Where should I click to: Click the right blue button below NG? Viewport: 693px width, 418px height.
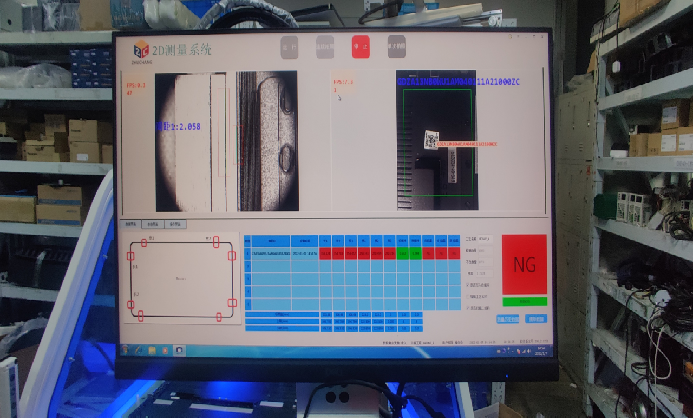point(537,319)
